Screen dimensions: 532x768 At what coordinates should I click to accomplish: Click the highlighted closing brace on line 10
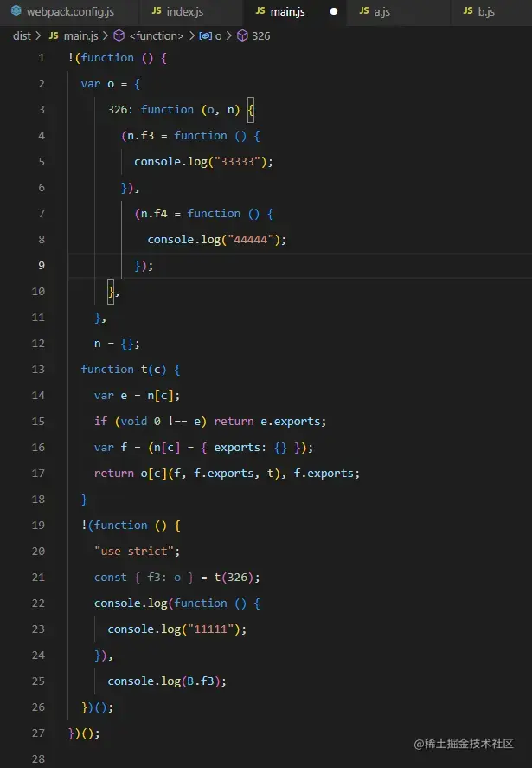click(x=111, y=292)
